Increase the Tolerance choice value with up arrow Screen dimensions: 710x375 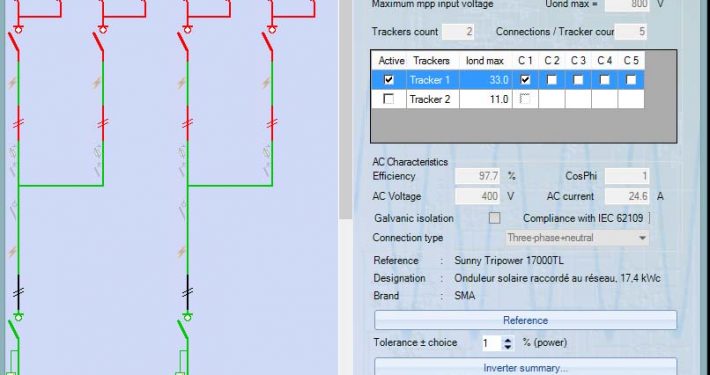pyautogui.click(x=508, y=339)
